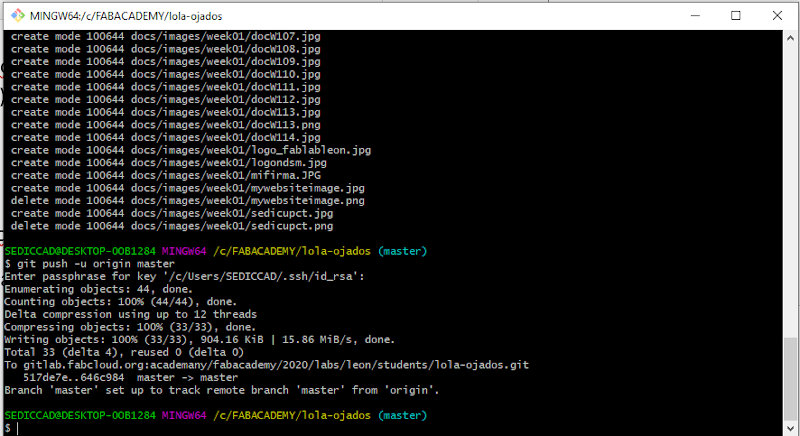Click the delete mode sedicupct.png line
This screenshot has width=800, height=436.
(172, 226)
